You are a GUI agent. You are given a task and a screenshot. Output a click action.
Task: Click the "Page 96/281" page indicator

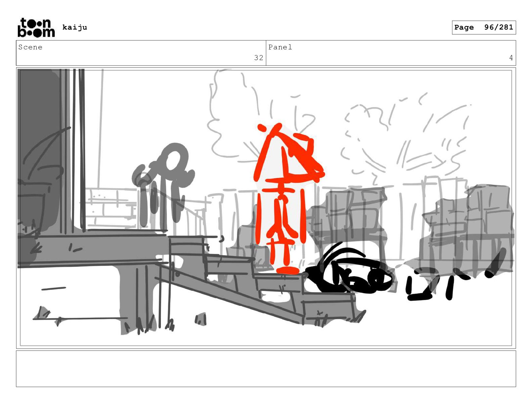pyautogui.click(x=484, y=28)
